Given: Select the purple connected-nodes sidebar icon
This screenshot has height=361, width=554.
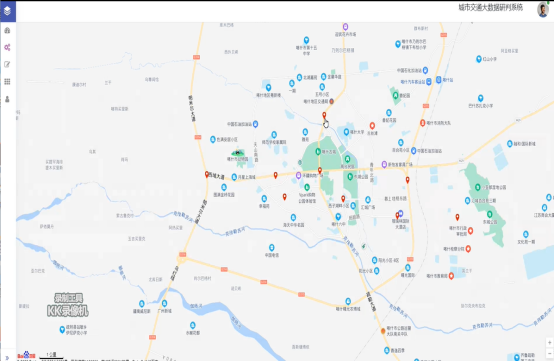Looking at the screenshot, I should pos(7,47).
